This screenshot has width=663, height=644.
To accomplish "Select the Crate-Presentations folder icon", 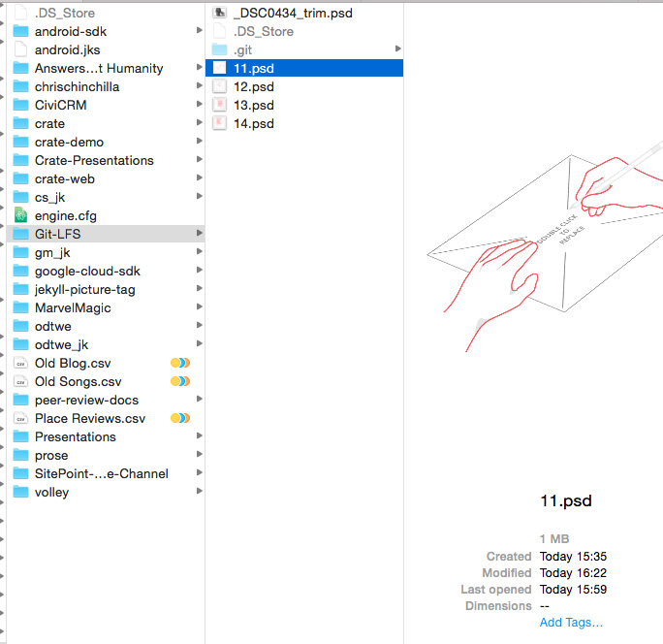I will (20, 160).
